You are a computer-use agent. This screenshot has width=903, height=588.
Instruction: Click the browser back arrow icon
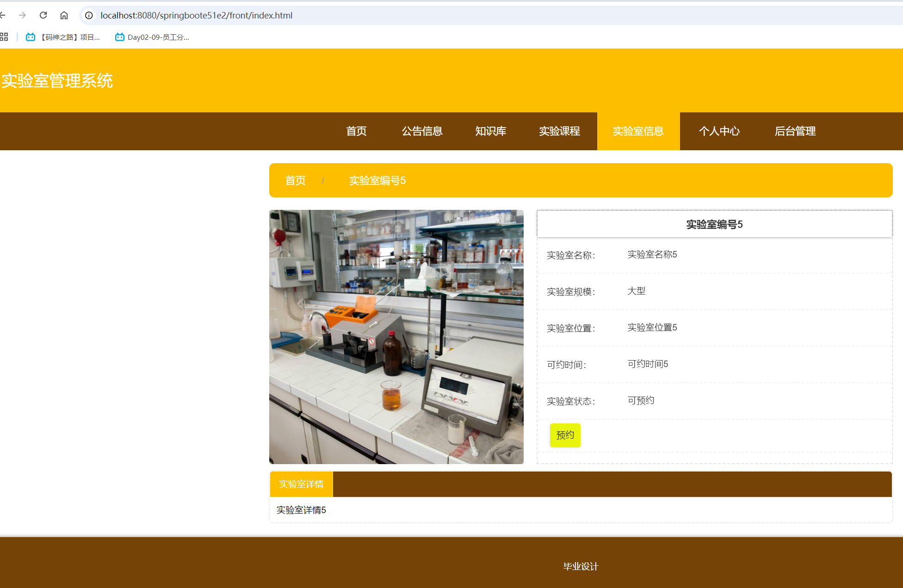[x=3, y=15]
